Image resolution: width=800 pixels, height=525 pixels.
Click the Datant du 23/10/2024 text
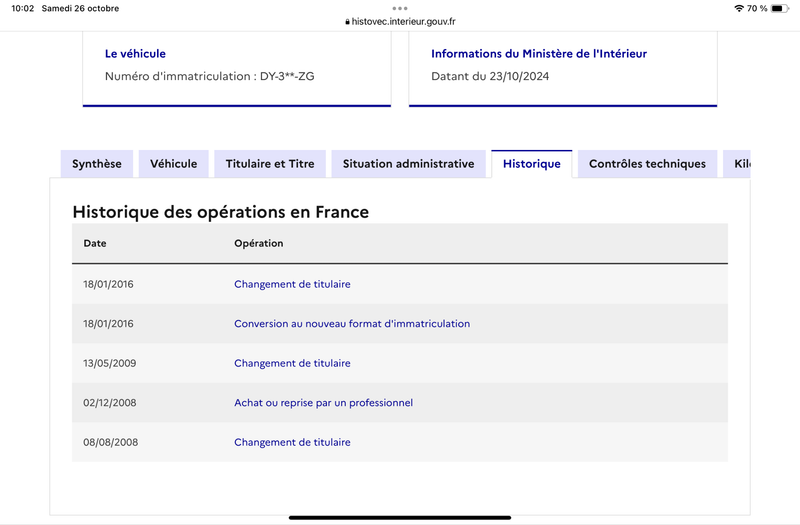[x=490, y=76]
